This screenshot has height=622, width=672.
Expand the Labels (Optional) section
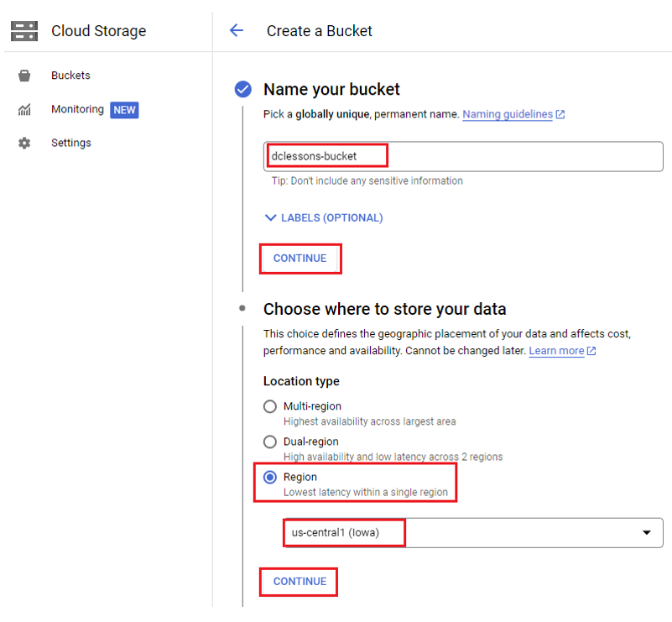324,217
